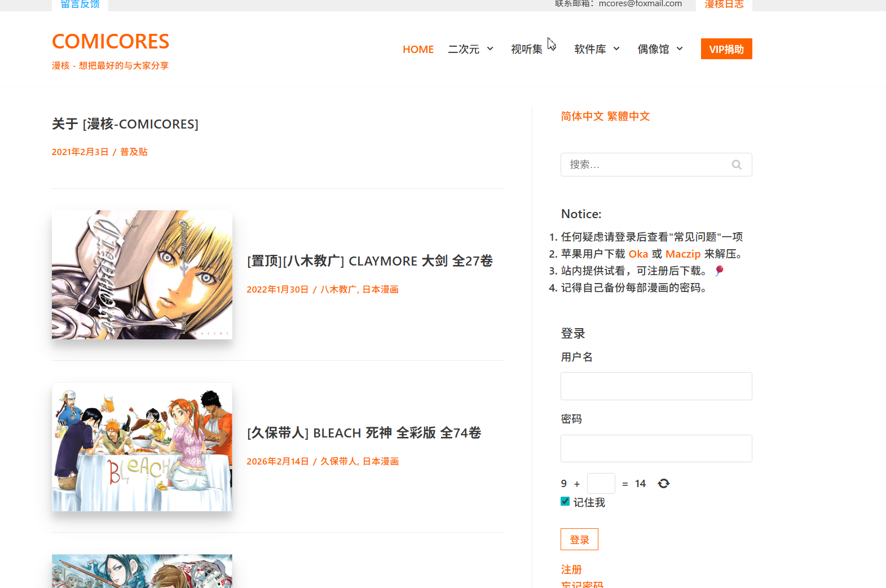This screenshot has height=588, width=886.
Task: Click the VIP捐助 button
Action: 726,49
